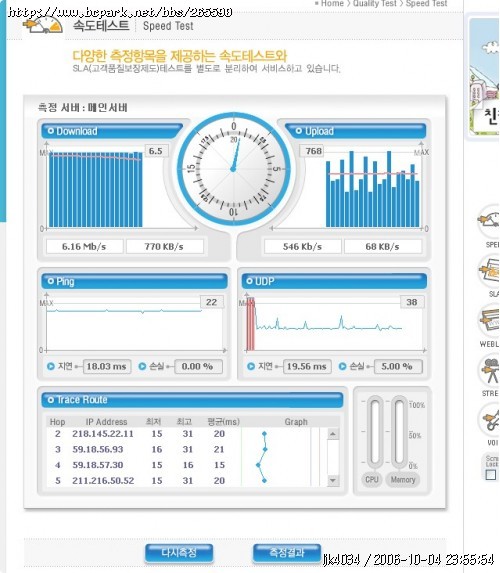Open the SPEED test sidebar icon

click(490, 221)
